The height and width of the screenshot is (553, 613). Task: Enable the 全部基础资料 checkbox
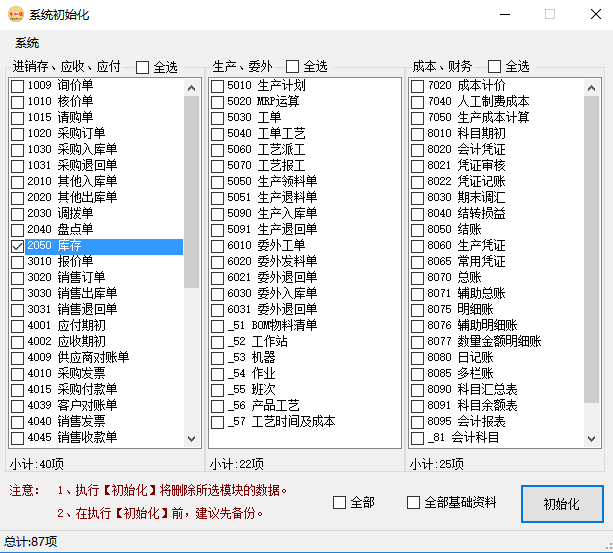pyautogui.click(x=413, y=502)
